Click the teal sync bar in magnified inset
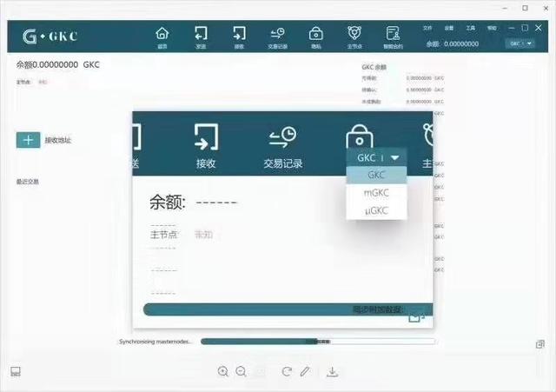This screenshot has width=556, height=392. pos(288,309)
